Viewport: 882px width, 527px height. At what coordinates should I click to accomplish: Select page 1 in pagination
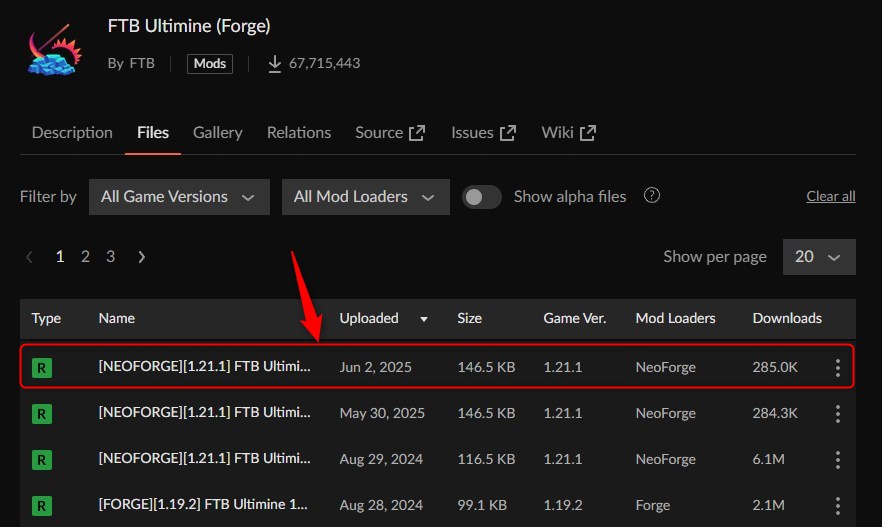60,257
